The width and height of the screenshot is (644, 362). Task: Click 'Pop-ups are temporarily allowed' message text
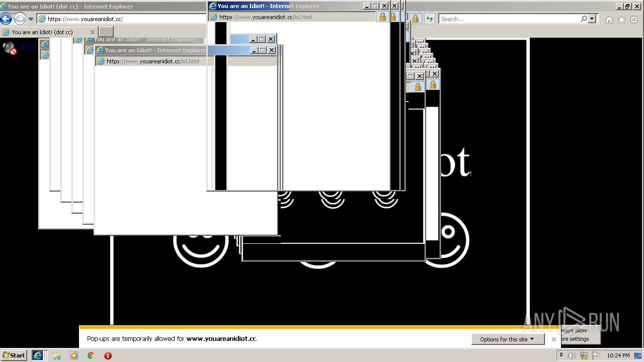point(172,339)
